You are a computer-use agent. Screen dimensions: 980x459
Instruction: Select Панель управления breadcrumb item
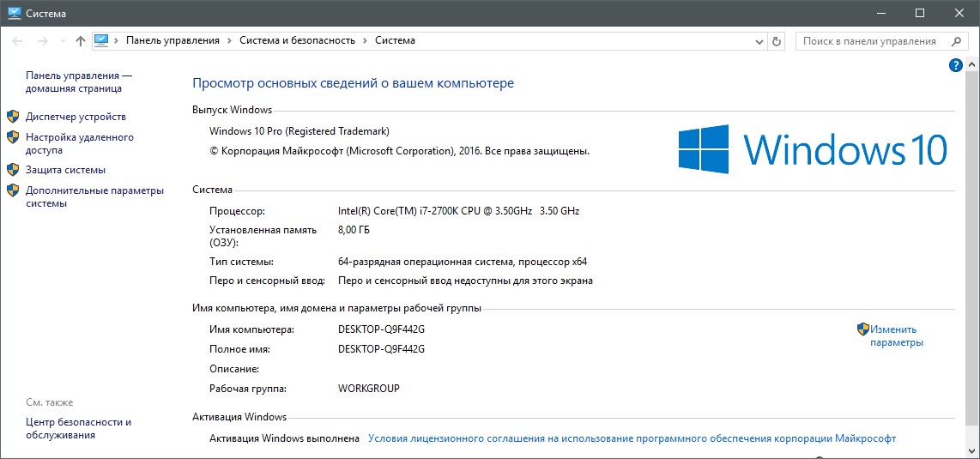(172, 40)
